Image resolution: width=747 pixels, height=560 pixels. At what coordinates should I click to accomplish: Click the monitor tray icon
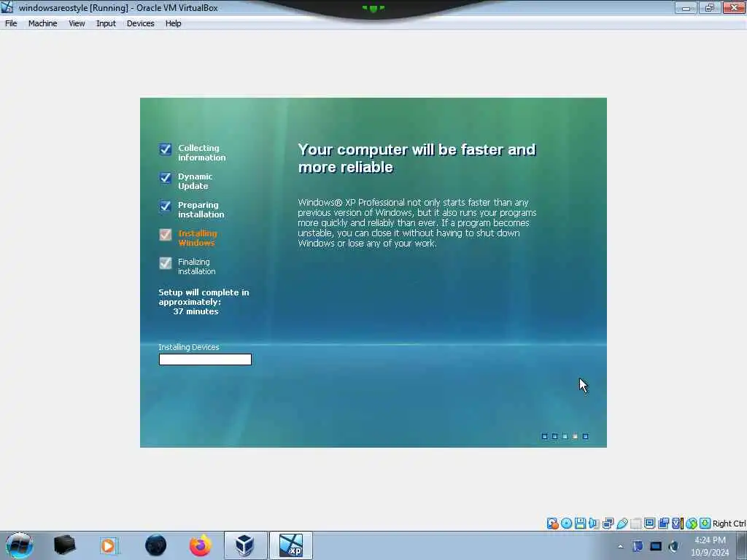pyautogui.click(x=656, y=546)
